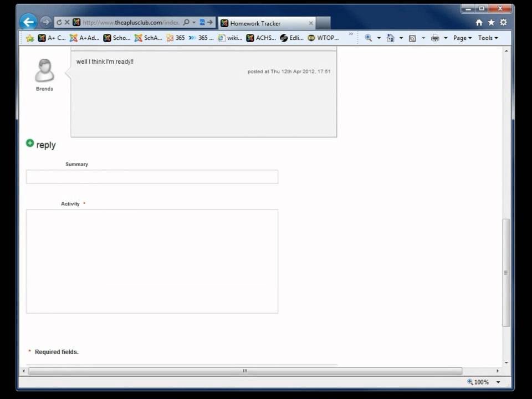Click into the Activity text area

point(152,261)
